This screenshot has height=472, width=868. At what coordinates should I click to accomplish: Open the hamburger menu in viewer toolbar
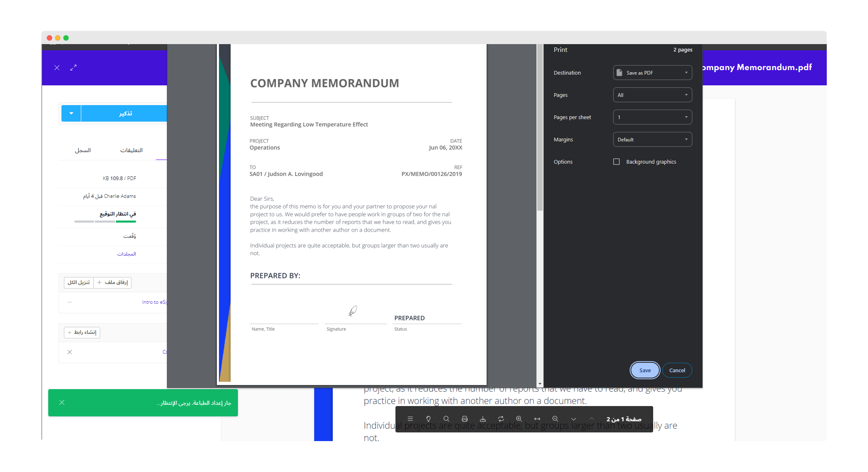[410, 419]
